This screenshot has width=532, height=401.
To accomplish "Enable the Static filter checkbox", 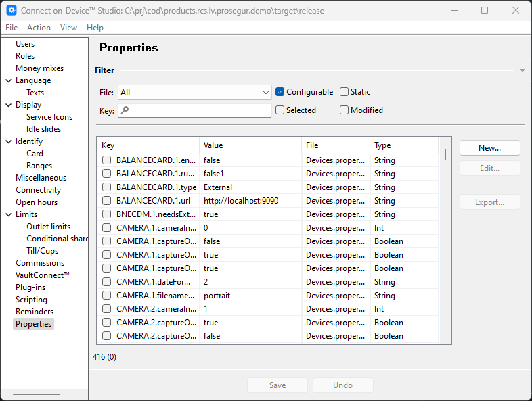I will [344, 92].
